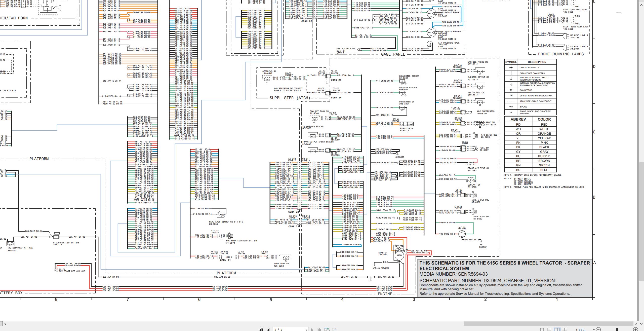Click the "EMS ACTION LAMP" label
644x331 pixels.
[x=346, y=49]
